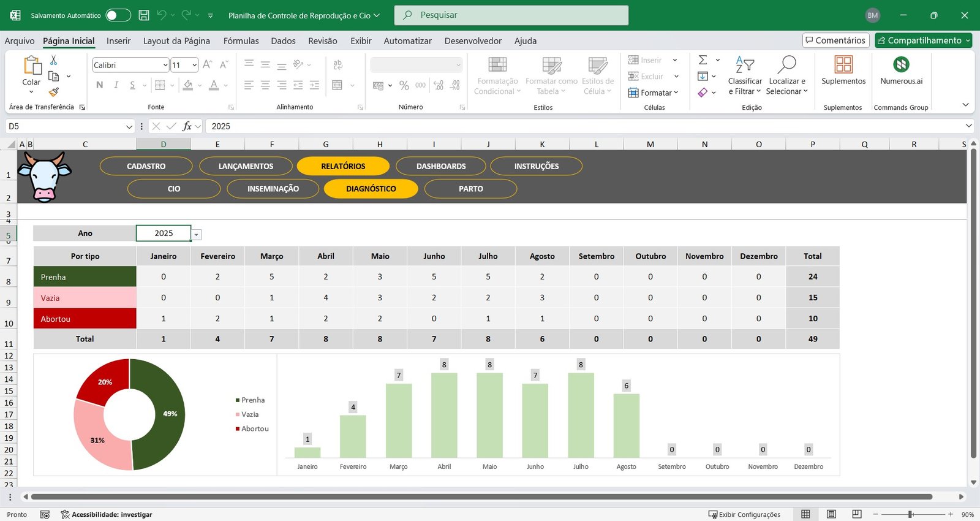Image resolution: width=980 pixels, height=521 pixels.
Task: Click the zoom slider in status bar
Action: point(911,514)
